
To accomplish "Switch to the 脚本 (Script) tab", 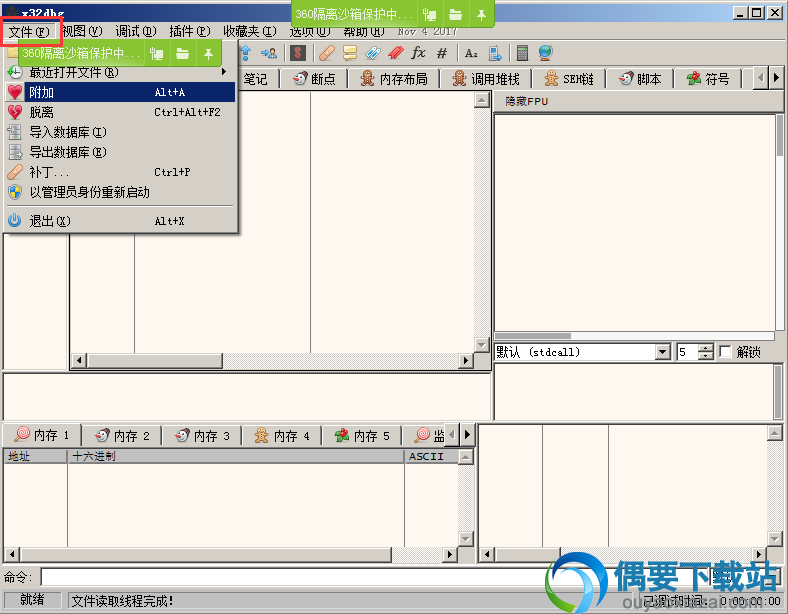I will (640, 79).
